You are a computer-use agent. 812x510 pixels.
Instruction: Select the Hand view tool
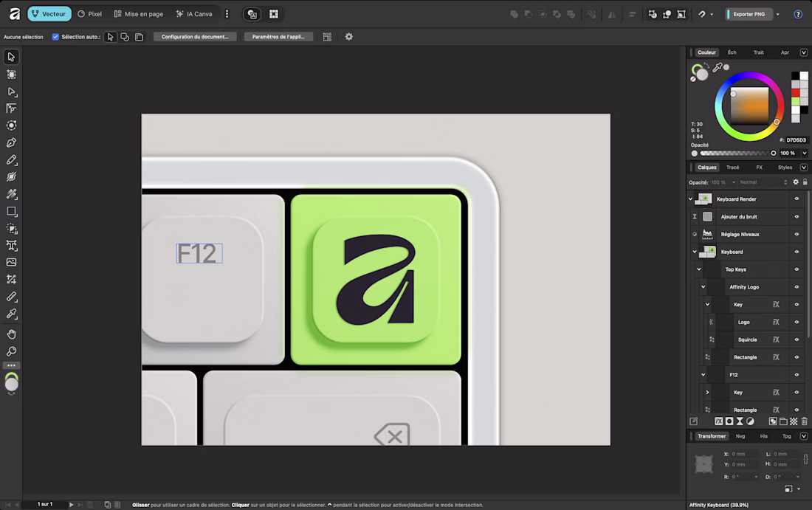pos(11,334)
